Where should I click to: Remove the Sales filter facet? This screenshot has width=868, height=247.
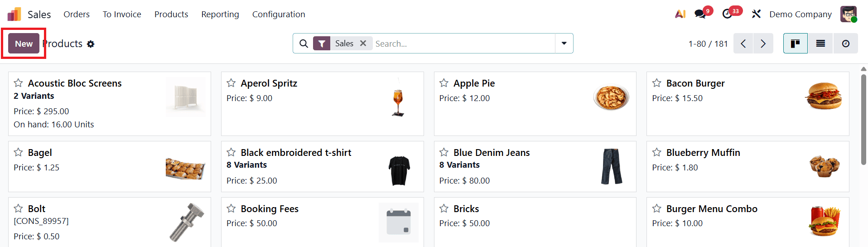point(363,44)
